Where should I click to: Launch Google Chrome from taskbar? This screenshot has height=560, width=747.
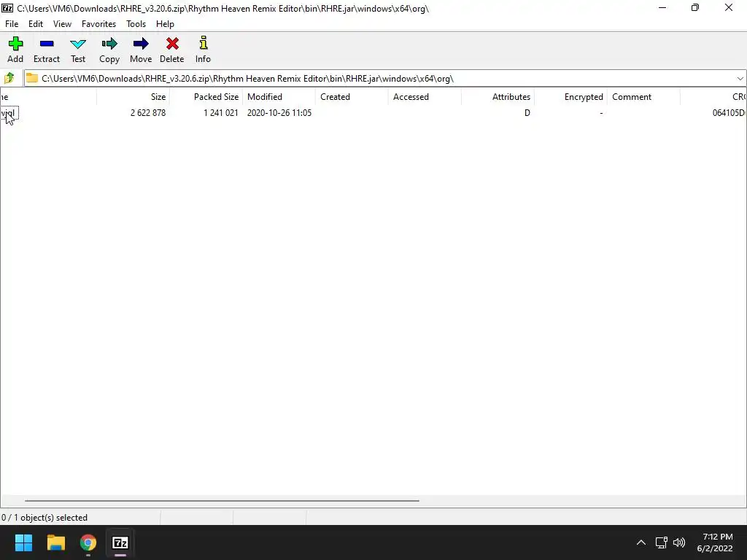(88, 542)
